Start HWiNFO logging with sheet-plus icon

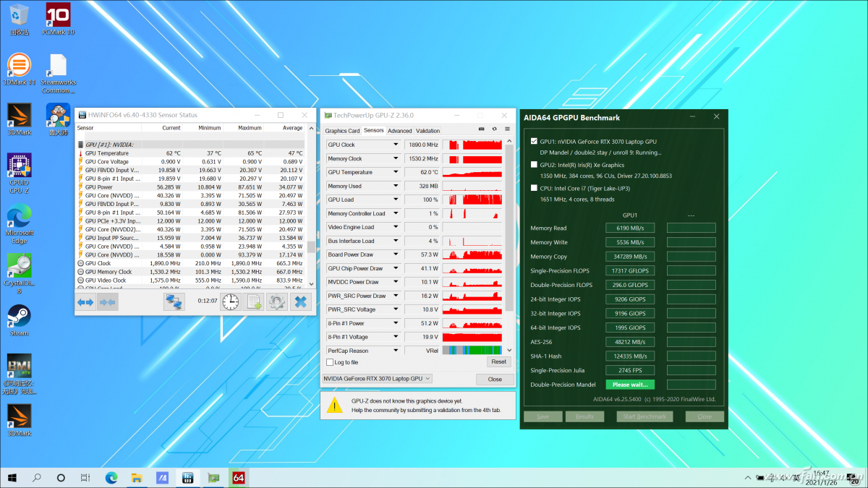(x=254, y=302)
